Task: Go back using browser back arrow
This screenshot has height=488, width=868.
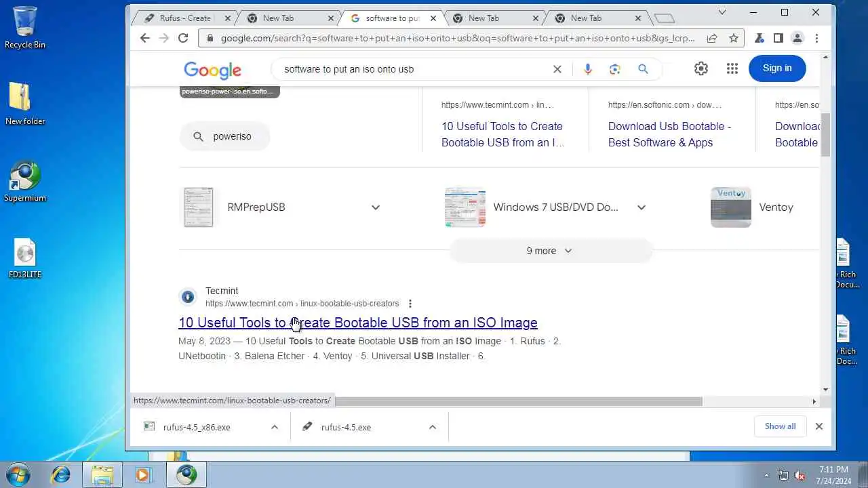Action: pos(144,38)
